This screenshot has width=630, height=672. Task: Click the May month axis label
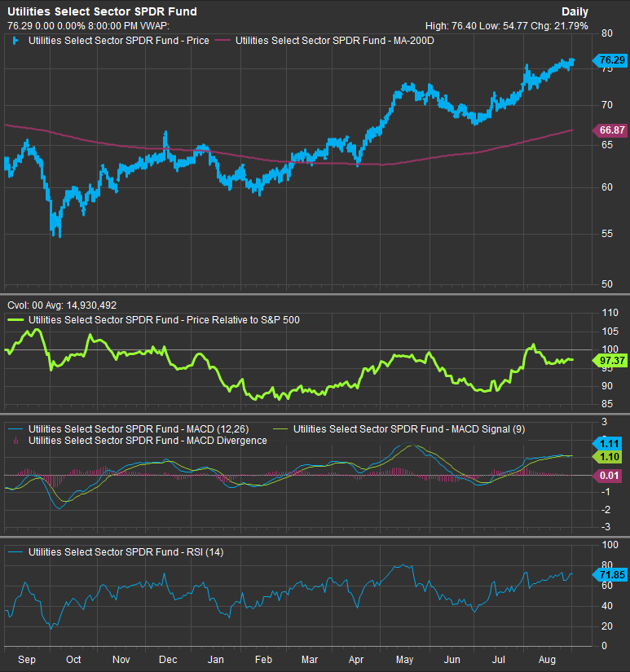click(404, 660)
